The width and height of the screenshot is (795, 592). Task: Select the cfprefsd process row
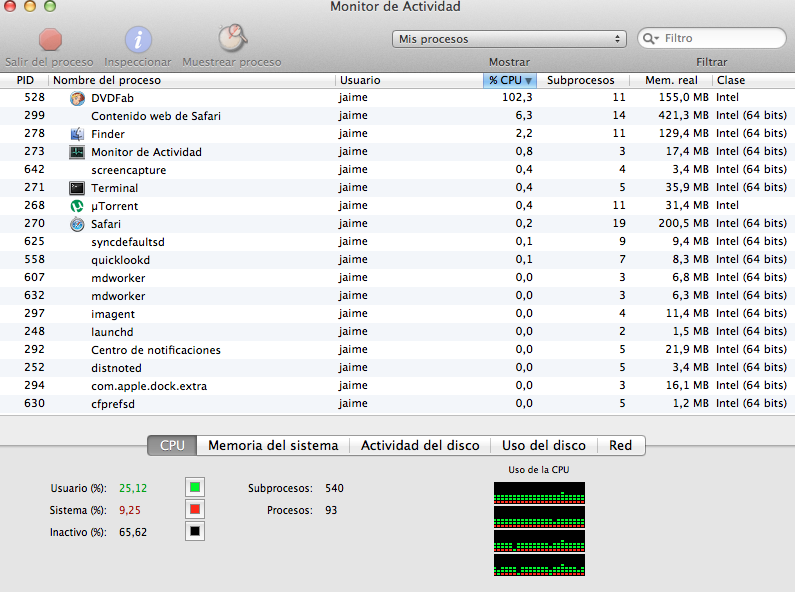point(398,403)
